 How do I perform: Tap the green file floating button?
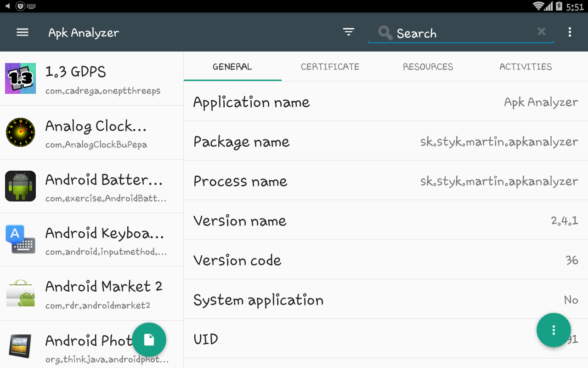(x=149, y=340)
